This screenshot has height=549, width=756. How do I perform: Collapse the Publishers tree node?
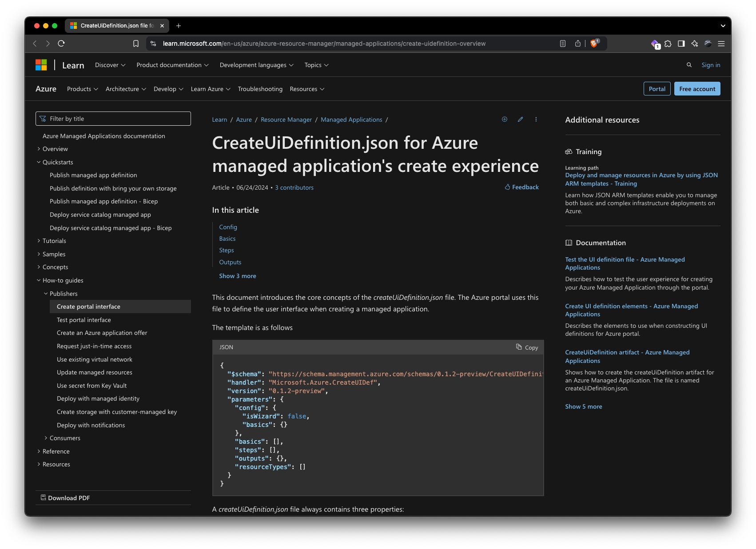pyautogui.click(x=46, y=294)
